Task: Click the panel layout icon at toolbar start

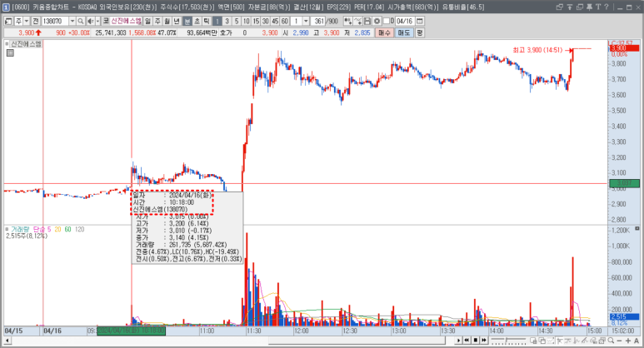Action: pos(8,22)
